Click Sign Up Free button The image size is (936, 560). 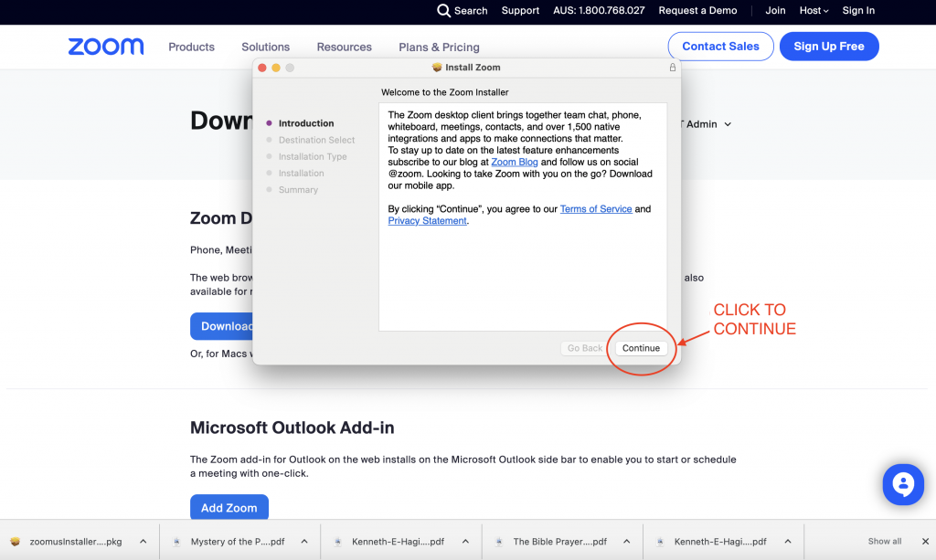tap(828, 47)
